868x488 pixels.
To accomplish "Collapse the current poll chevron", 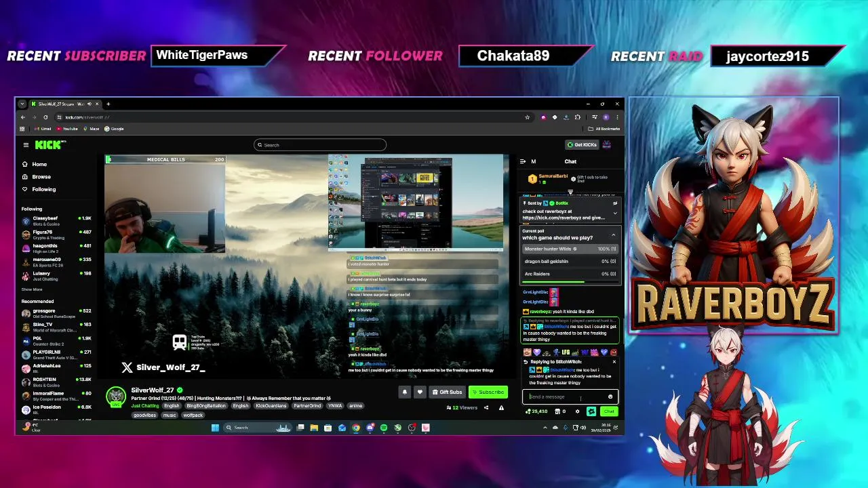I will [613, 235].
